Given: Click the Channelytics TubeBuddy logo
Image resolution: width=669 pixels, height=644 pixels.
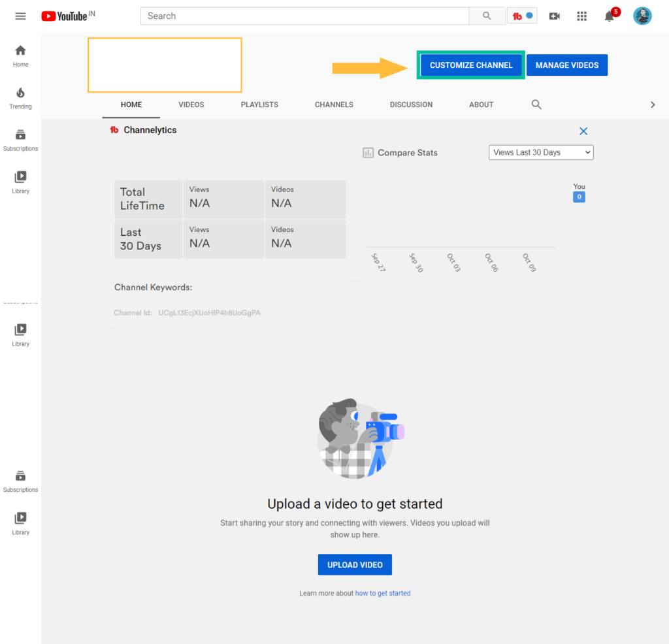Looking at the screenshot, I should pyautogui.click(x=114, y=130).
